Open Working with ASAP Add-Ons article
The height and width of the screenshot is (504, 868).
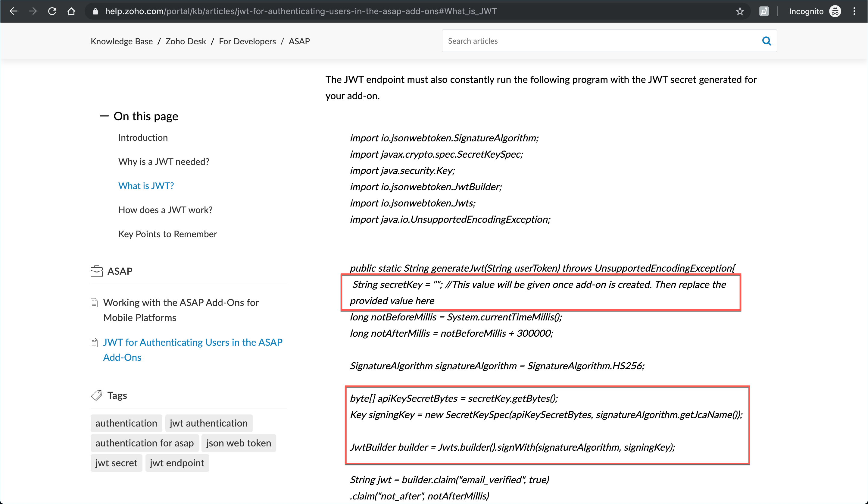click(x=181, y=310)
